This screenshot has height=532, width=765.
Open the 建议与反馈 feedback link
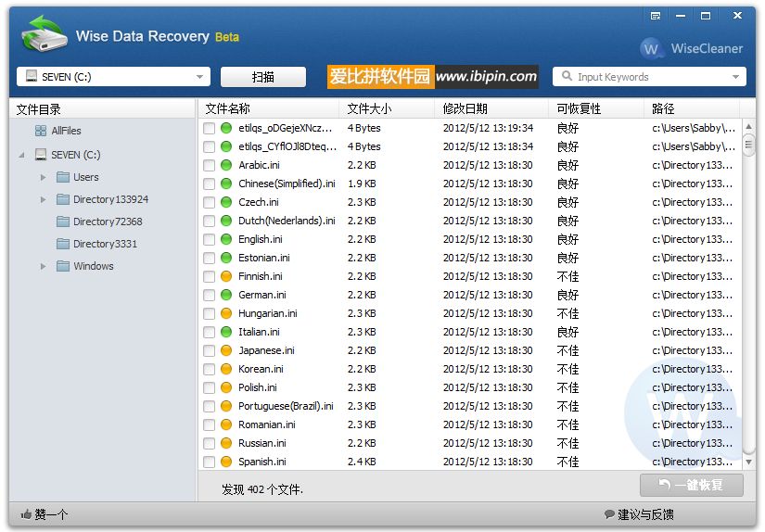click(x=639, y=514)
